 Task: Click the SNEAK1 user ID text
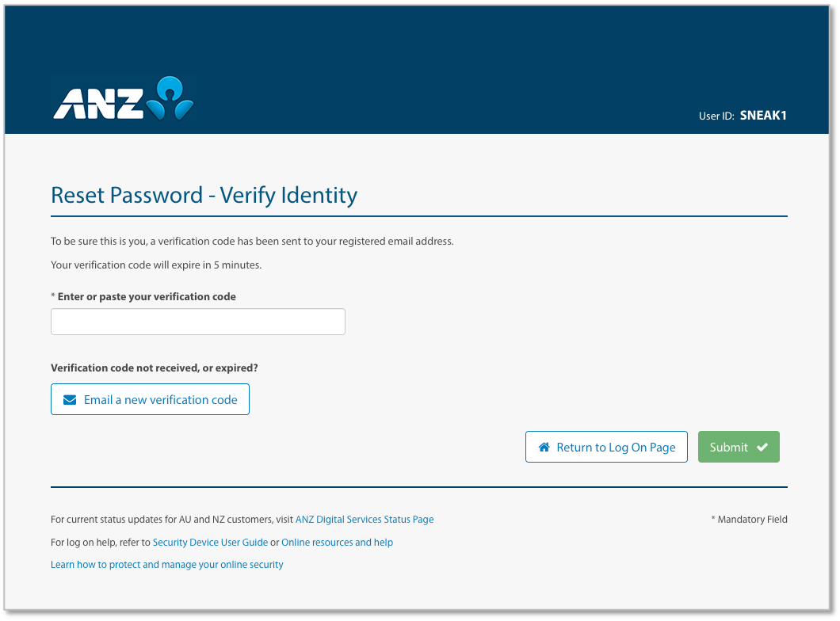click(763, 116)
